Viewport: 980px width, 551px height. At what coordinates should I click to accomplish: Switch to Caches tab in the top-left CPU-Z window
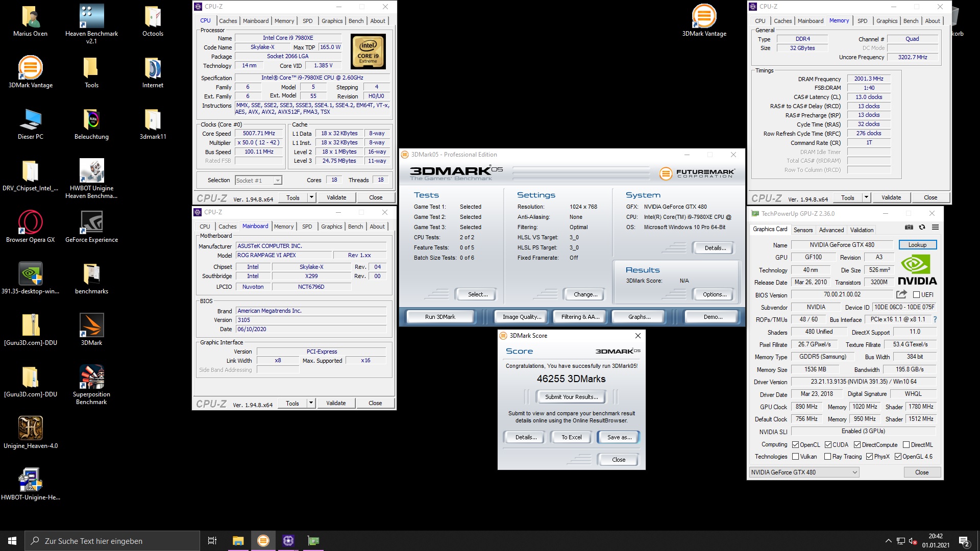[x=228, y=21]
